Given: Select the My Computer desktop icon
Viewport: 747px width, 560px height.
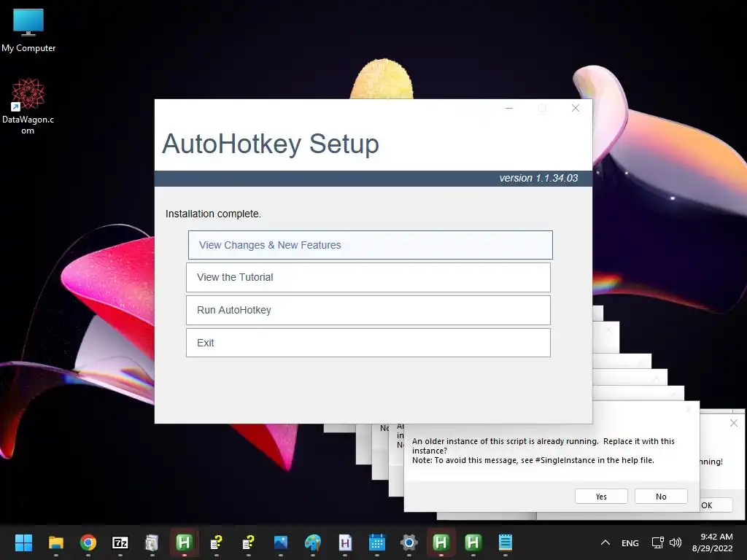Looking at the screenshot, I should click(x=28, y=30).
